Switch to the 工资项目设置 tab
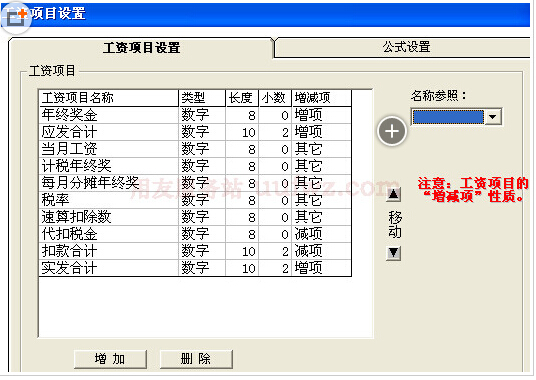This screenshot has width=536, height=380. coord(142,48)
